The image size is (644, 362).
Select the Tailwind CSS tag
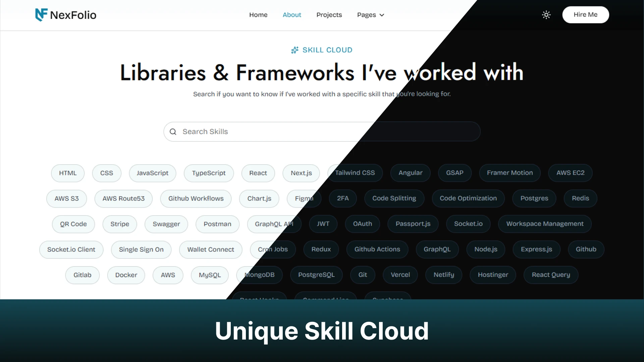355,173
